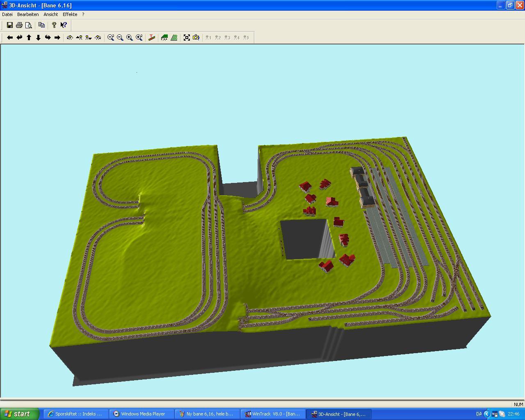Move the view up using the up arrow
Image resolution: width=525 pixels, height=420 pixels.
pos(29,37)
